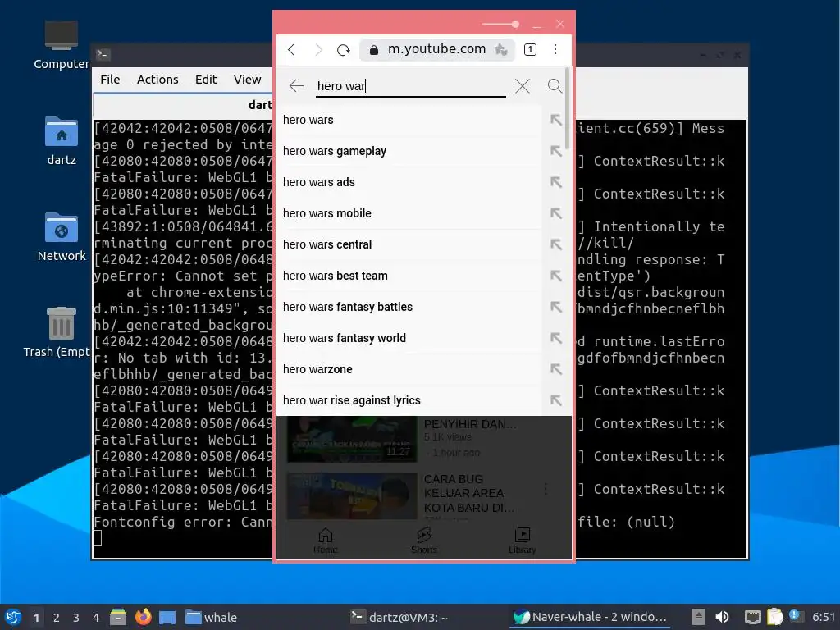Open the YouTube Home tab
The image size is (840, 630).
click(x=325, y=541)
